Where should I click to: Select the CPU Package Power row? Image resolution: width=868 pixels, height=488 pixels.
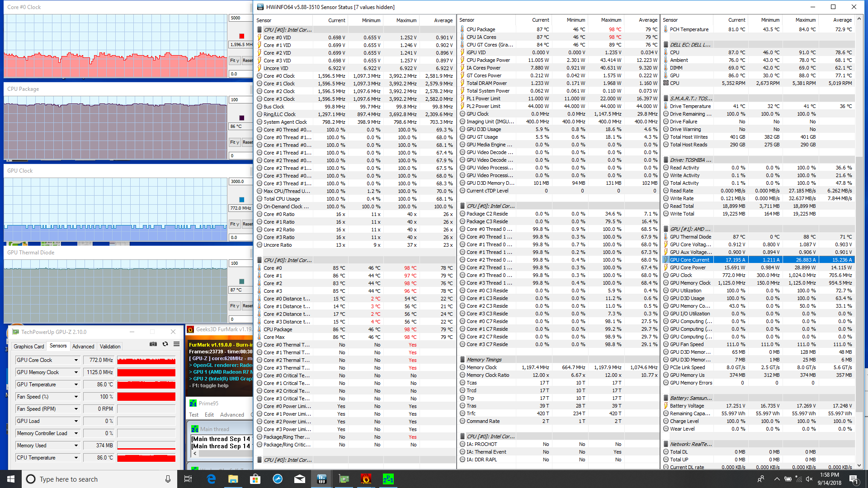pos(558,60)
